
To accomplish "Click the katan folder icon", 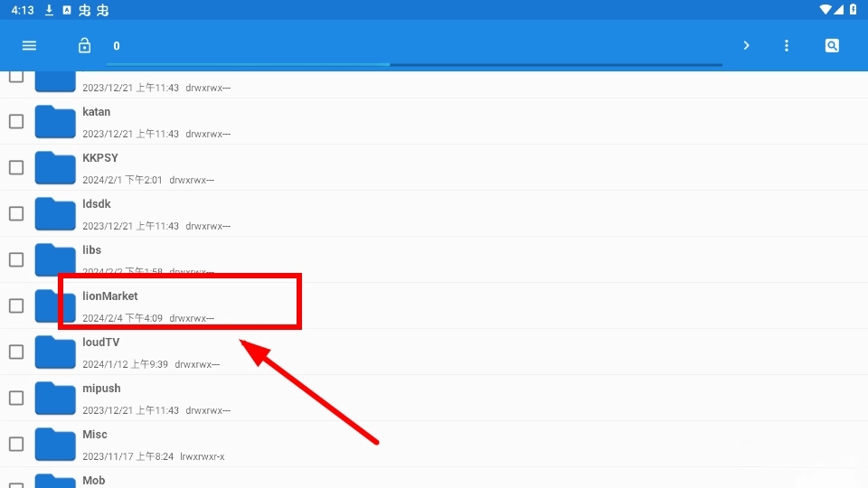I will tap(55, 122).
